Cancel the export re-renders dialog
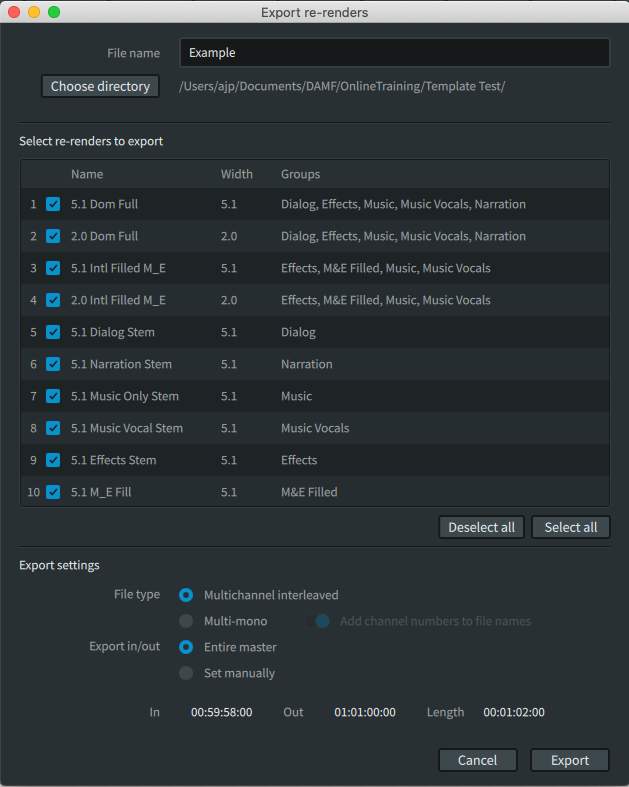The image size is (629, 787). point(477,760)
